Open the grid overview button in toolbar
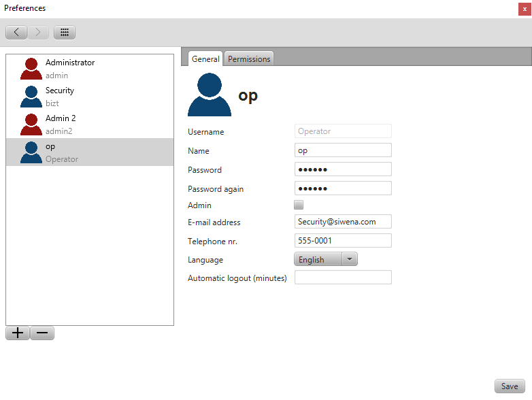 point(65,32)
